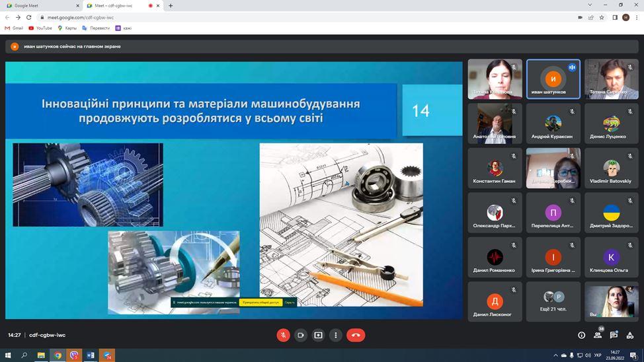The width and height of the screenshot is (644, 362).
Task: Click Клинцова Ольга participant tile
Action: coord(612,258)
